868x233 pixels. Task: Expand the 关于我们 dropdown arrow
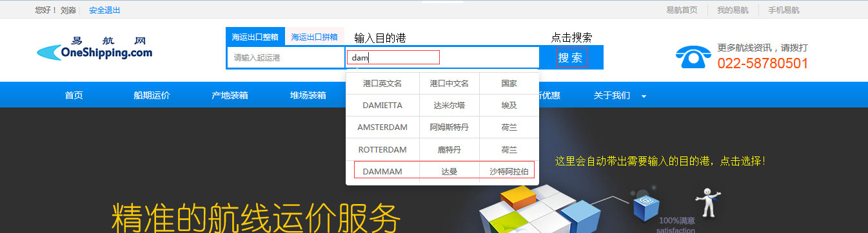[x=644, y=97]
